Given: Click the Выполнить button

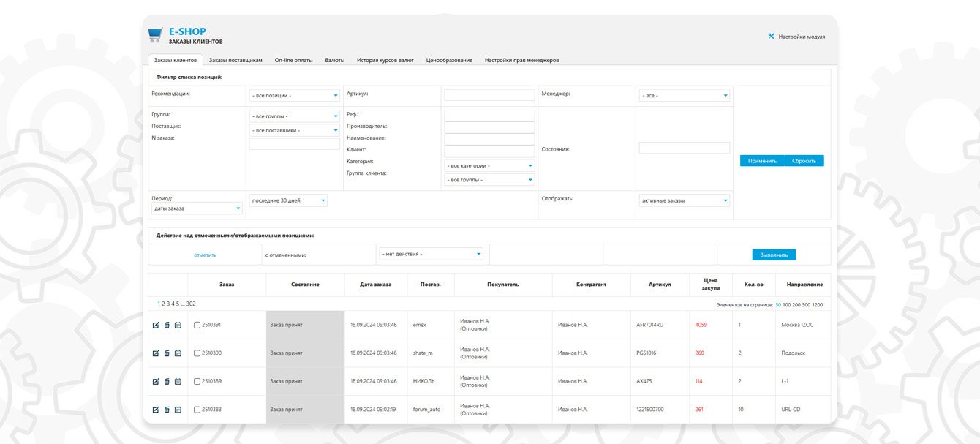Looking at the screenshot, I should [x=773, y=255].
